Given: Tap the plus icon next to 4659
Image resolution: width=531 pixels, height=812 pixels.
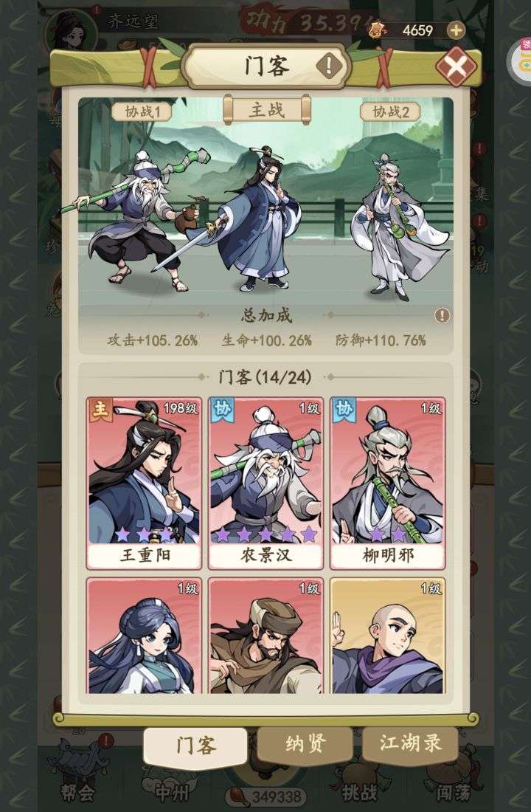Looking at the screenshot, I should pyautogui.click(x=456, y=30).
